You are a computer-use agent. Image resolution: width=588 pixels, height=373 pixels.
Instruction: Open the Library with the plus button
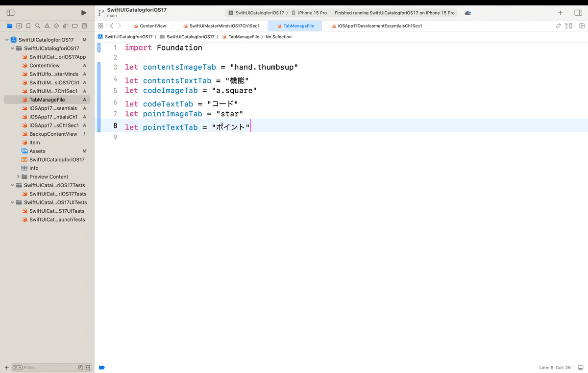coord(561,13)
